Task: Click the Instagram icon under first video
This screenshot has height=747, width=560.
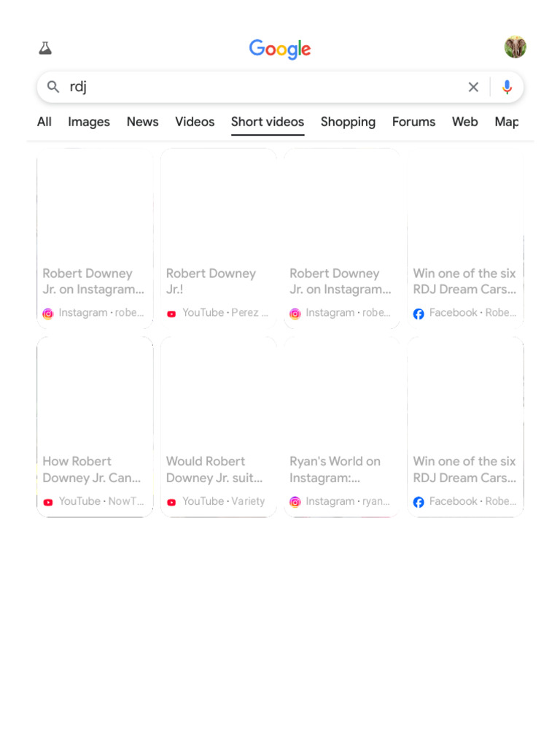Action: [48, 314]
